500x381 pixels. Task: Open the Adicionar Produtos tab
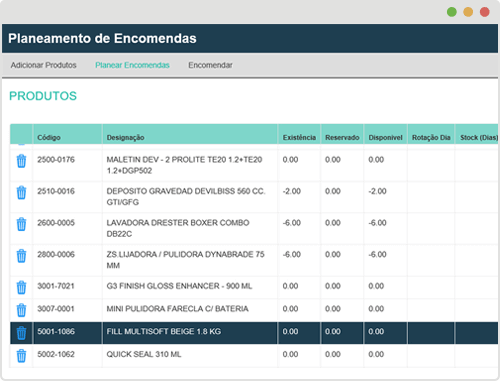44,65
